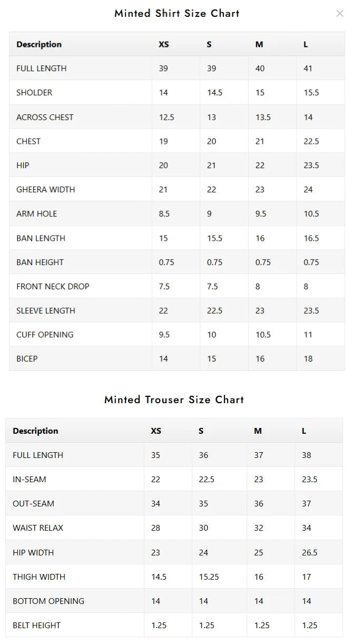Select the ARM HOLE large value 10.5

(x=311, y=214)
